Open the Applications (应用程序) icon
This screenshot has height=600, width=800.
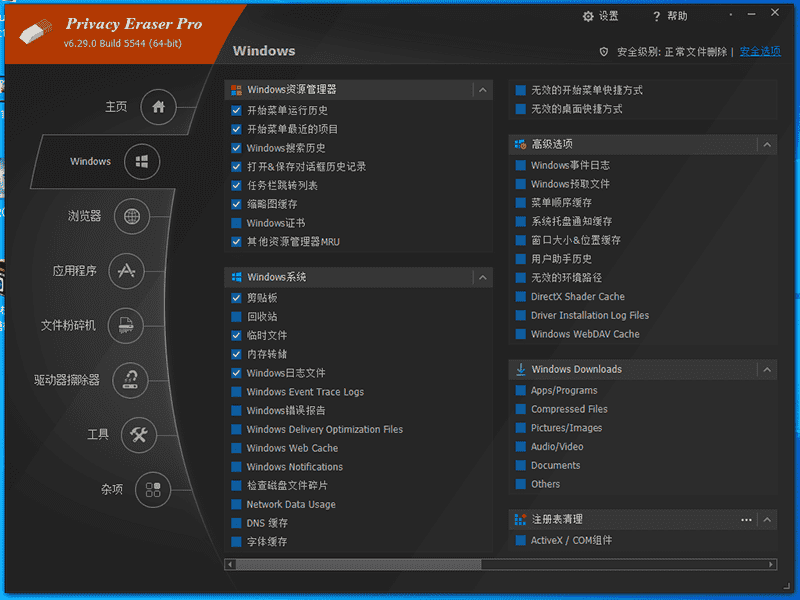pyautogui.click(x=127, y=271)
